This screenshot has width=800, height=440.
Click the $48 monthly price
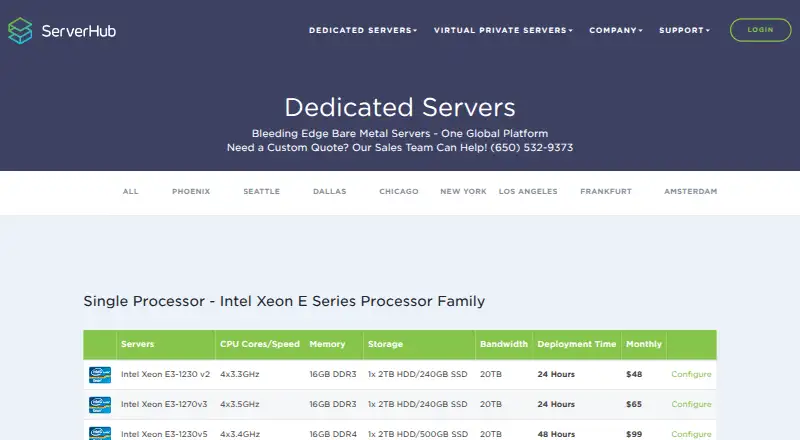point(634,374)
